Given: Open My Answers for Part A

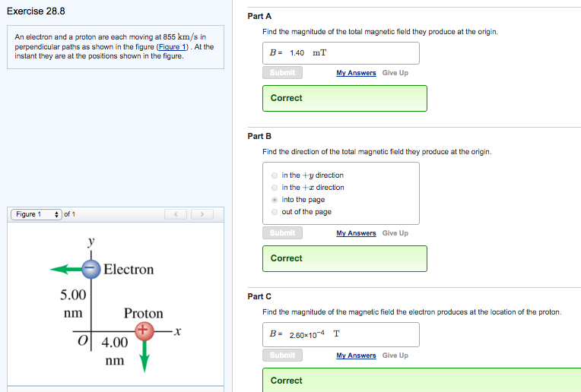Looking at the screenshot, I should click(356, 73).
